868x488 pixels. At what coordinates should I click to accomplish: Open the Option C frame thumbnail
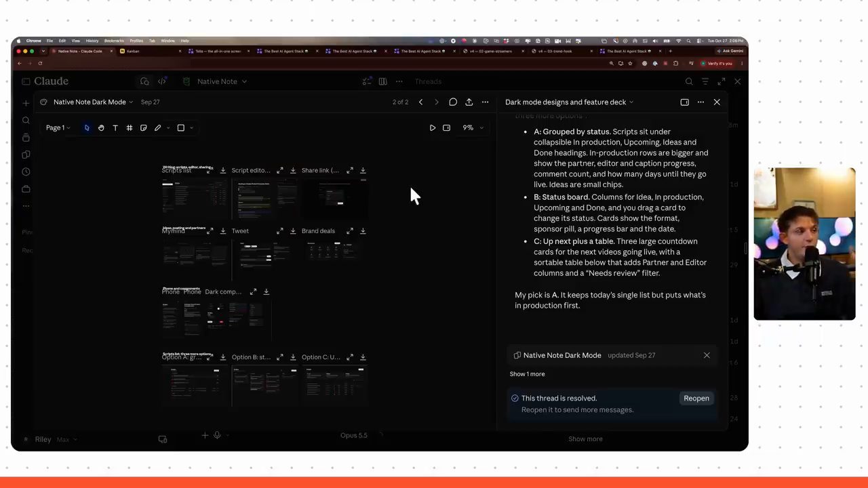[x=334, y=386]
